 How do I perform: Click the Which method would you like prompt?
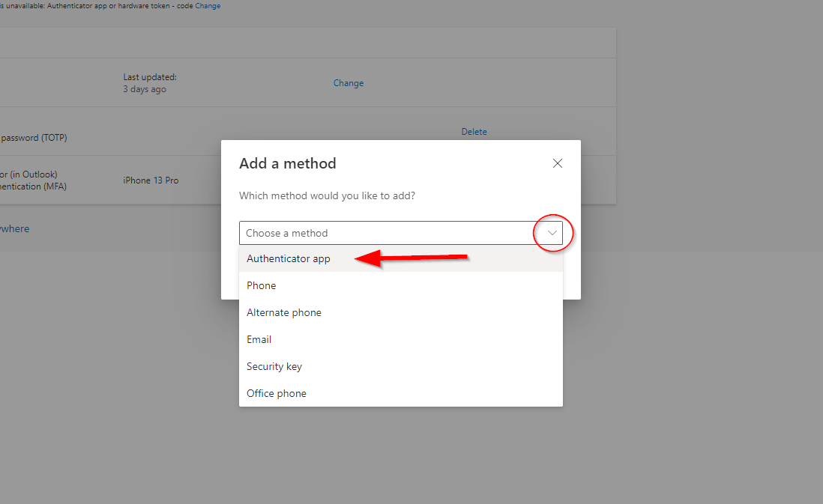click(x=327, y=195)
